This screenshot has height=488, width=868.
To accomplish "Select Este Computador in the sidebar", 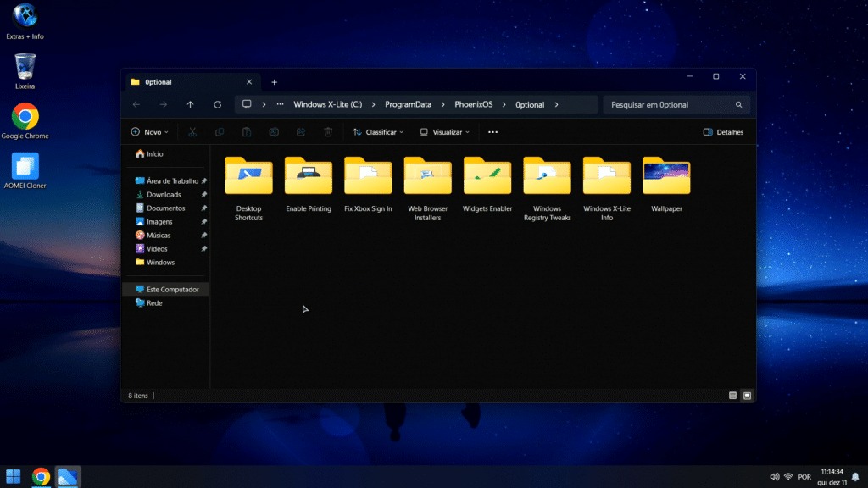I will point(172,290).
